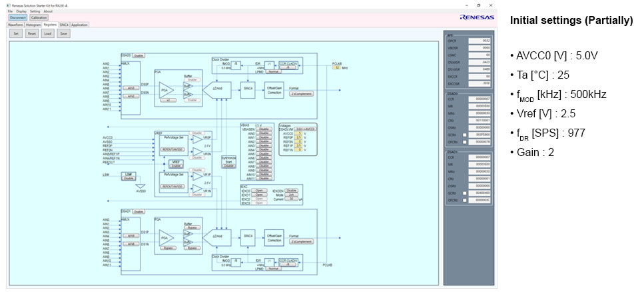The image size is (644, 292).
Task: Open DSAD0 PGA x2 gain selector
Action: point(168,100)
